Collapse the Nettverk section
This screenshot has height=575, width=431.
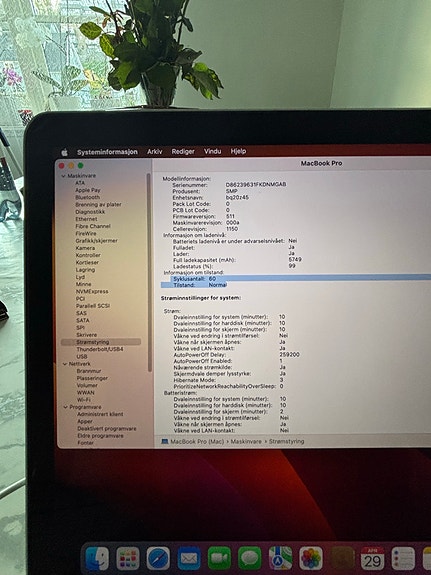tap(65, 364)
